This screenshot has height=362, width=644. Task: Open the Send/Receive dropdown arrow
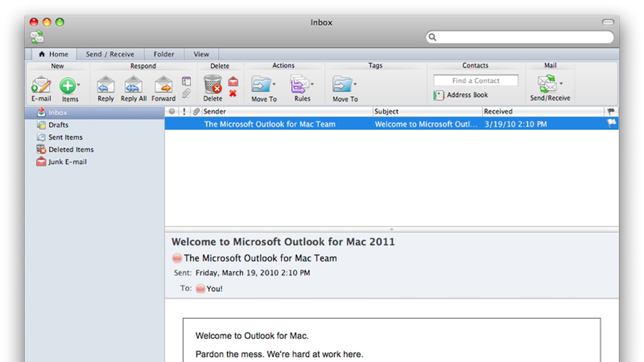point(561,84)
